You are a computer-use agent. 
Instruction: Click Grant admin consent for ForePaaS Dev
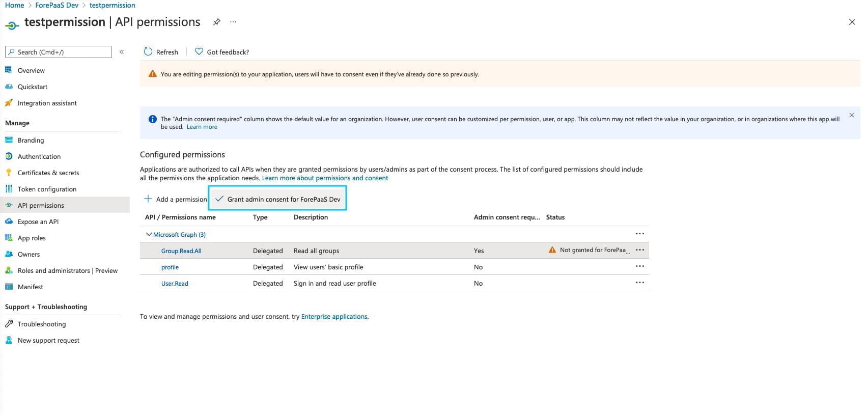coord(277,199)
